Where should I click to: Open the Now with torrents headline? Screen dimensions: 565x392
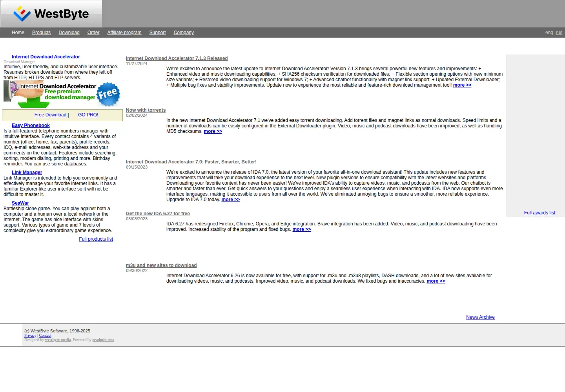click(x=146, y=110)
